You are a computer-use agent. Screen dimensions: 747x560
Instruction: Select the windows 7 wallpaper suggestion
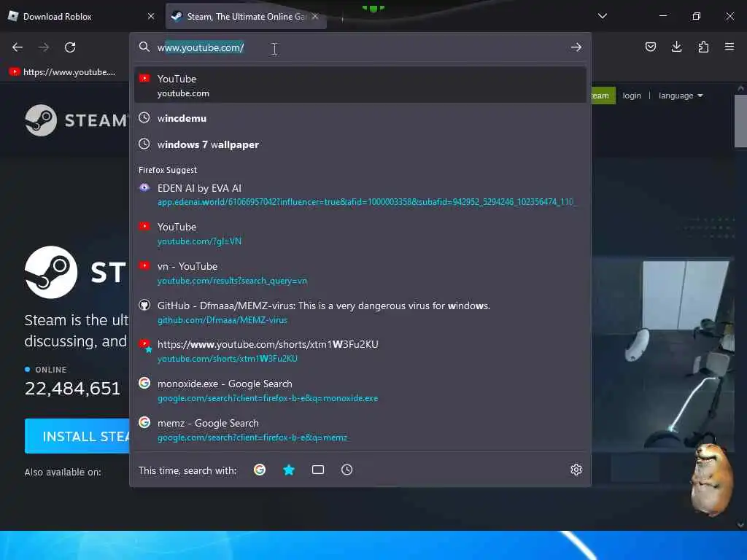pyautogui.click(x=360, y=144)
